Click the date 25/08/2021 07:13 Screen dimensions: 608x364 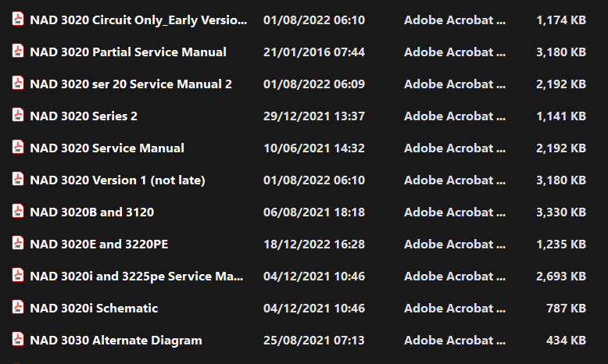[x=314, y=341]
